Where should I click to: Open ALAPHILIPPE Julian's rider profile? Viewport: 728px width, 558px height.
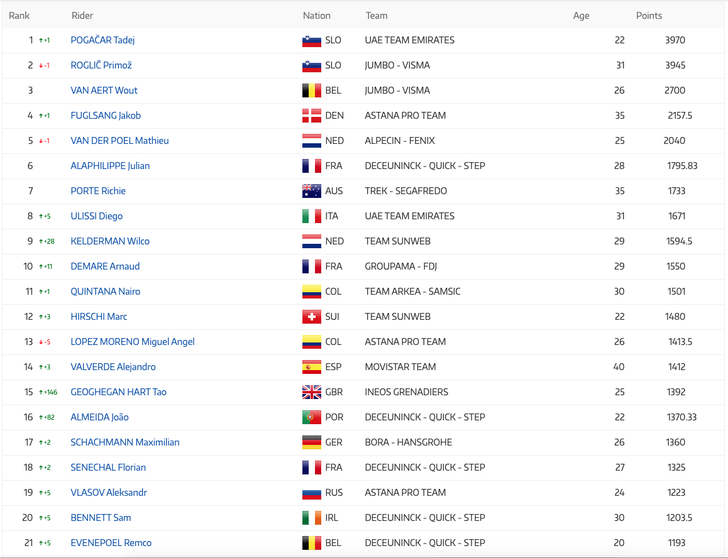(110, 166)
